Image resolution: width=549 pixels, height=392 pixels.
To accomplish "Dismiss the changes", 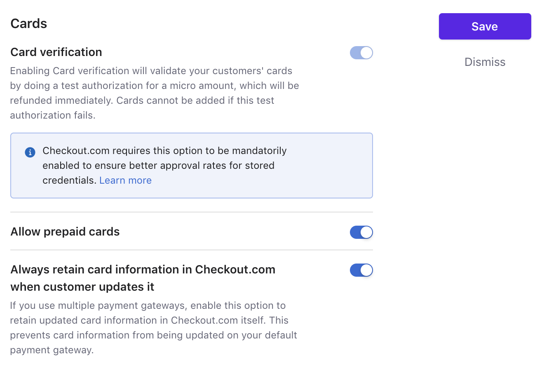I will pos(485,62).
